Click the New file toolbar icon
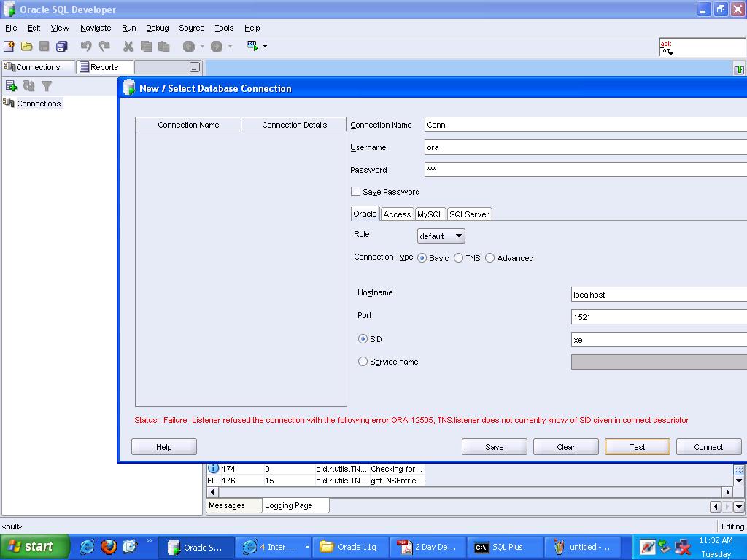This screenshot has width=747, height=560. tap(9, 46)
